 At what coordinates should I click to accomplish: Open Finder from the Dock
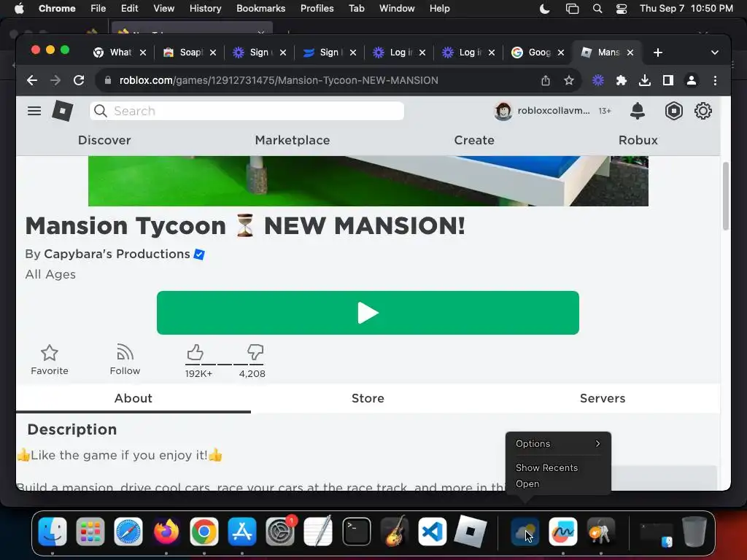53,532
